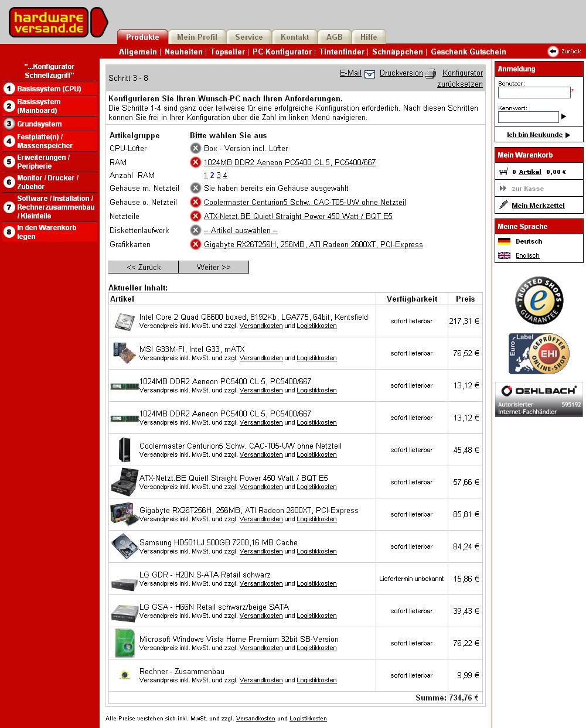586x728 pixels.
Task: Click the pencil icon beside Mein Merkzettel
Action: click(503, 205)
